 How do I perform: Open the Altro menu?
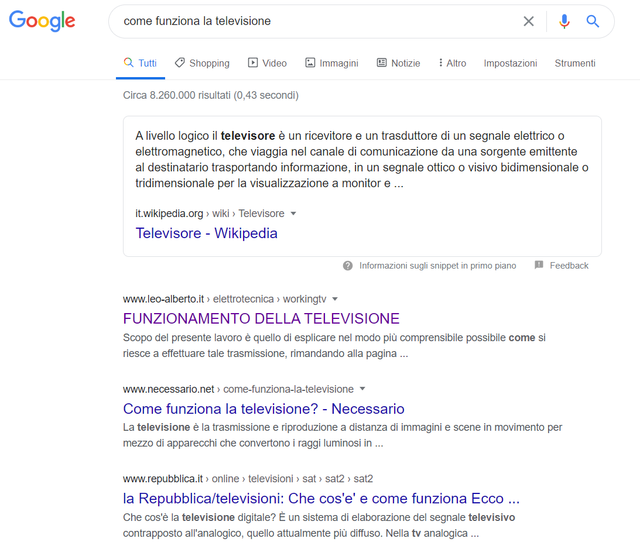click(452, 63)
